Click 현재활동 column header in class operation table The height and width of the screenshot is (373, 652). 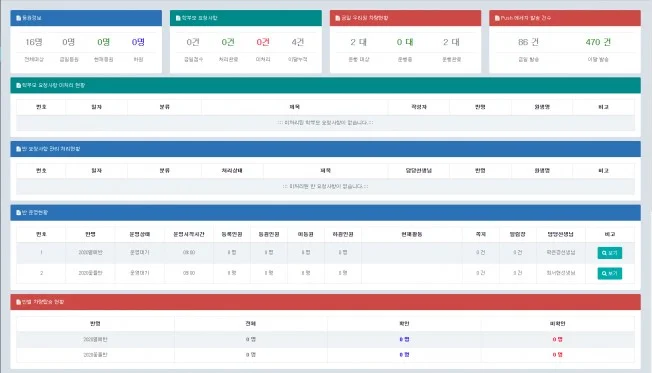coord(412,234)
